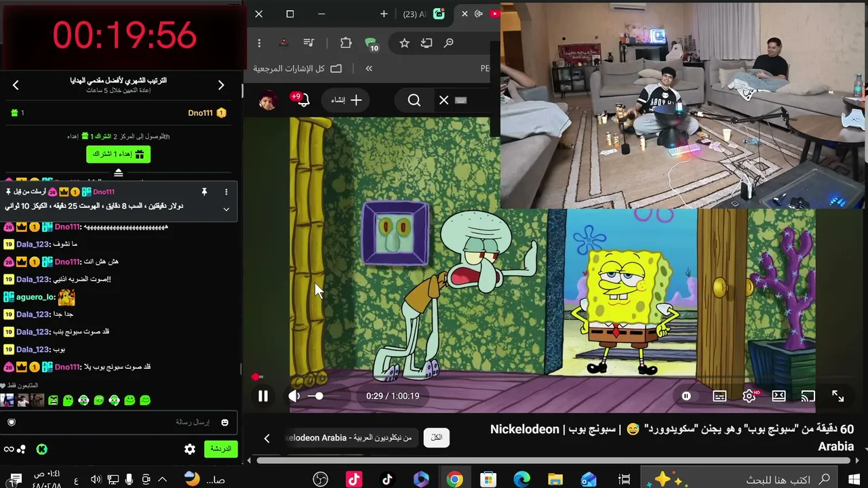868x488 pixels.
Task: Open Microsoft Store from taskbar
Action: click(488, 480)
